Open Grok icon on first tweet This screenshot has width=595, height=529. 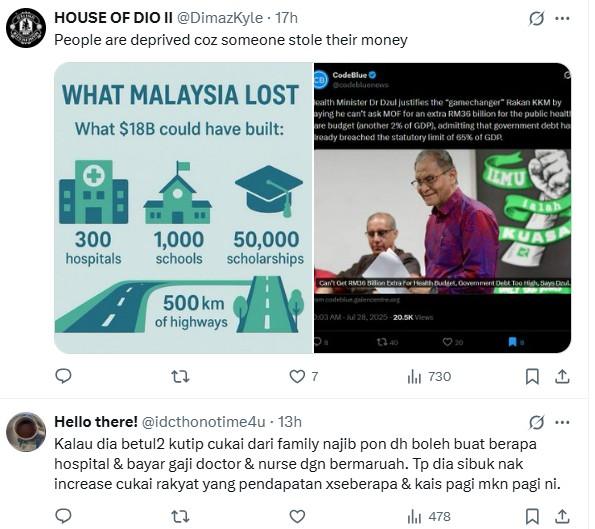[x=537, y=18]
